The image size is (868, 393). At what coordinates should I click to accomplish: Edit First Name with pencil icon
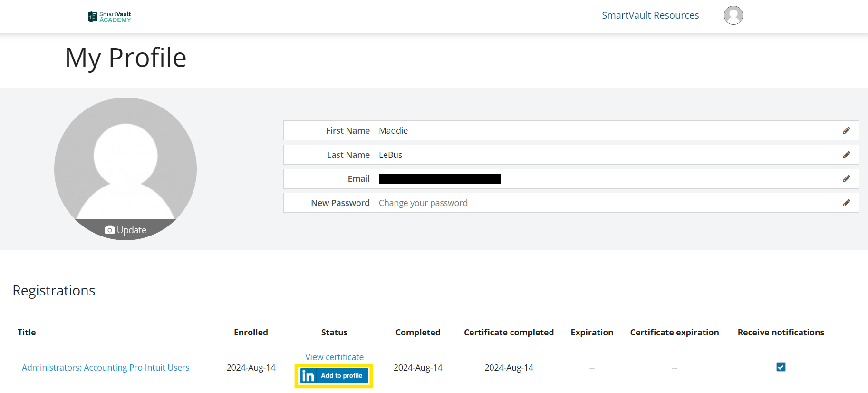click(847, 130)
